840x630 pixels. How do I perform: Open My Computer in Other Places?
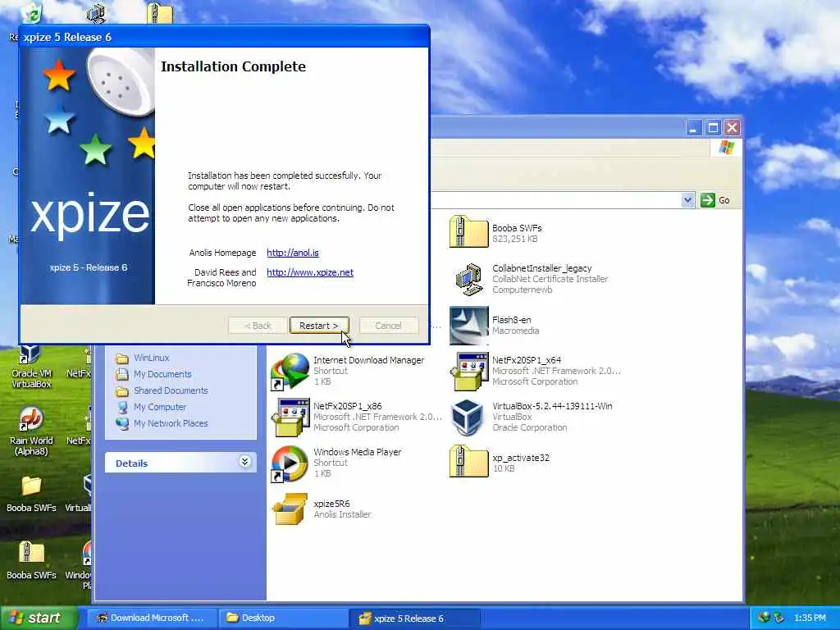[160, 407]
